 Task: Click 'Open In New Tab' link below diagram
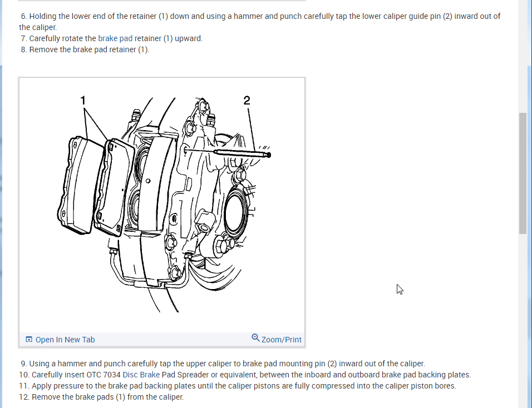(x=65, y=340)
